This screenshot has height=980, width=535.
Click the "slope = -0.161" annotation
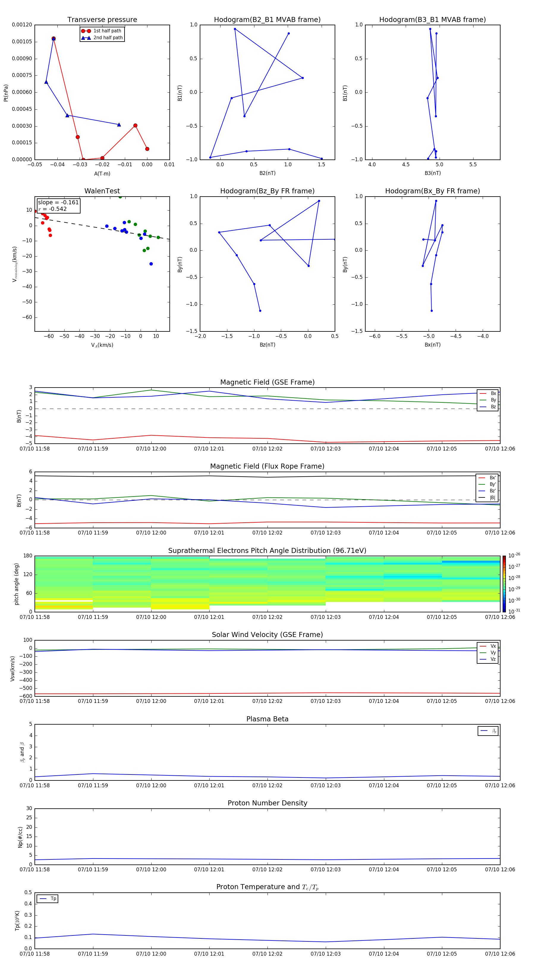(58, 203)
